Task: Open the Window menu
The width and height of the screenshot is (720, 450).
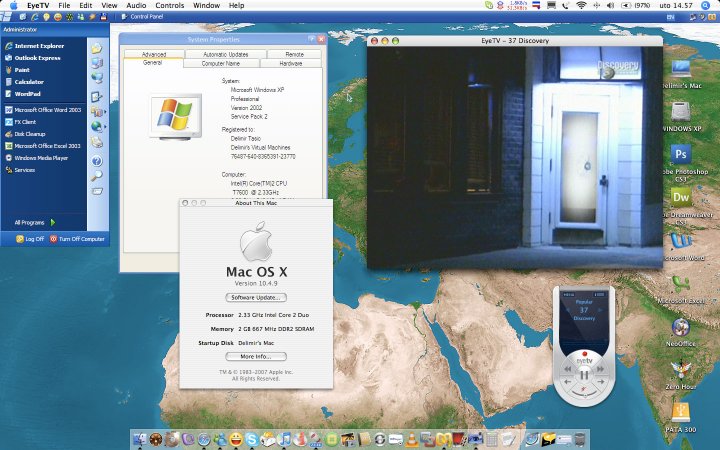Action: coord(206,6)
